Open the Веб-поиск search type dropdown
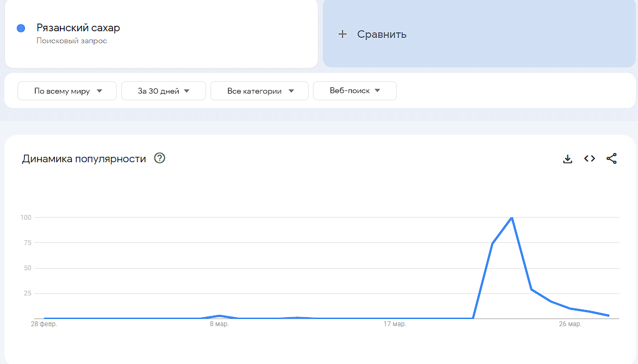 pos(355,91)
